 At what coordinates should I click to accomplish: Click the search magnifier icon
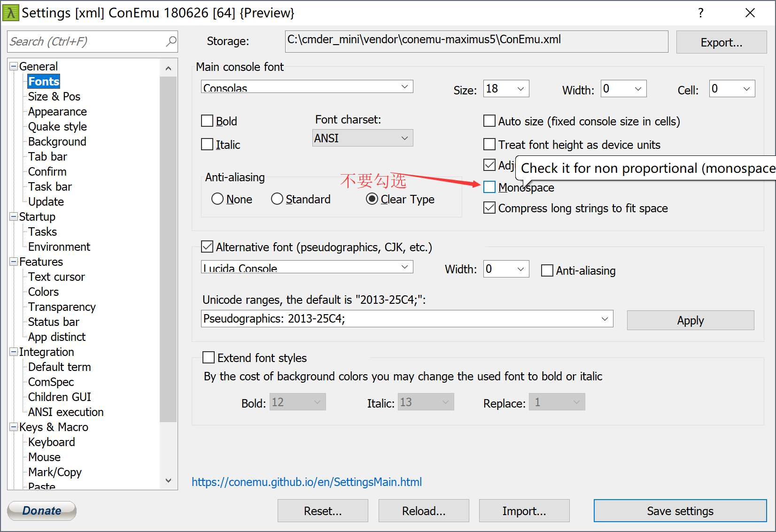tap(171, 41)
